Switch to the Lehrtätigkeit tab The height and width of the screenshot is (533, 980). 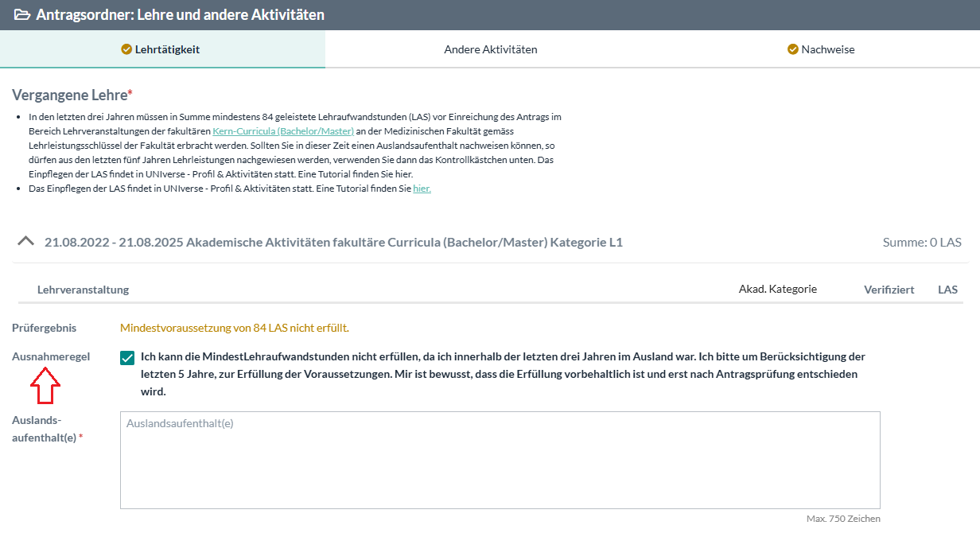[162, 49]
